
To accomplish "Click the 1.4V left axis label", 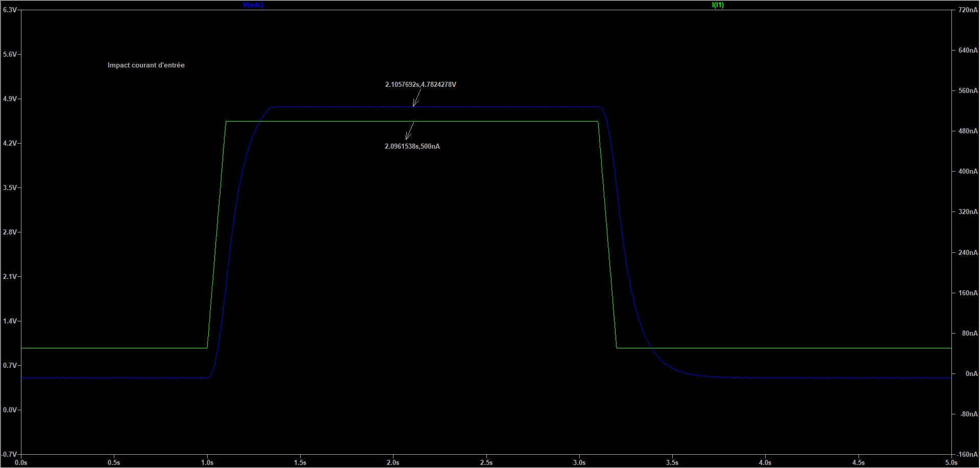I will (x=10, y=321).
